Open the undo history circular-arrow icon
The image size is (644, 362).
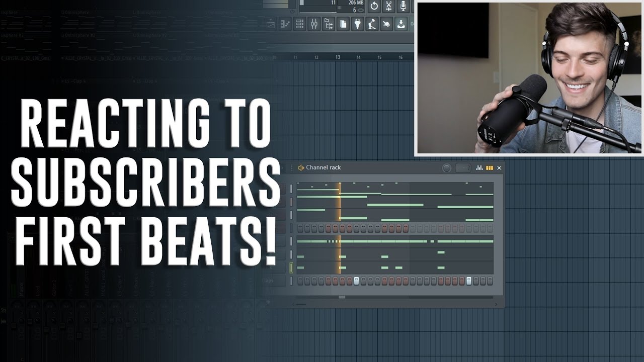coord(374,6)
